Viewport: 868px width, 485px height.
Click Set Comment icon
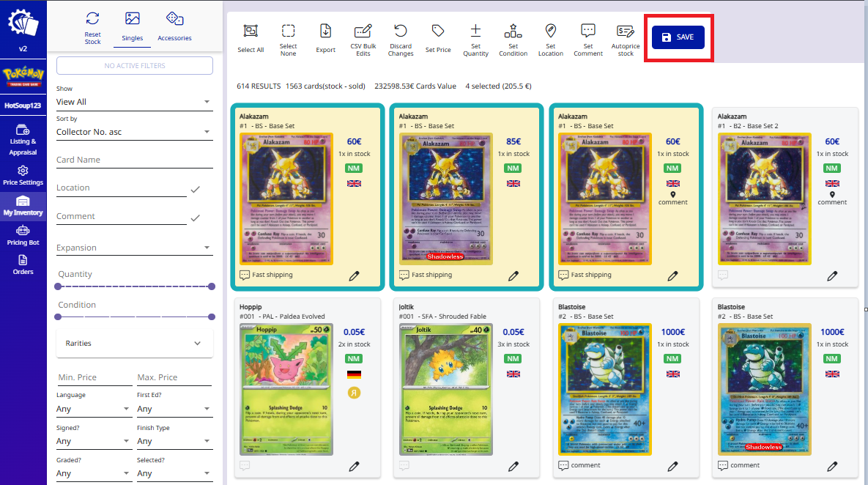588,31
